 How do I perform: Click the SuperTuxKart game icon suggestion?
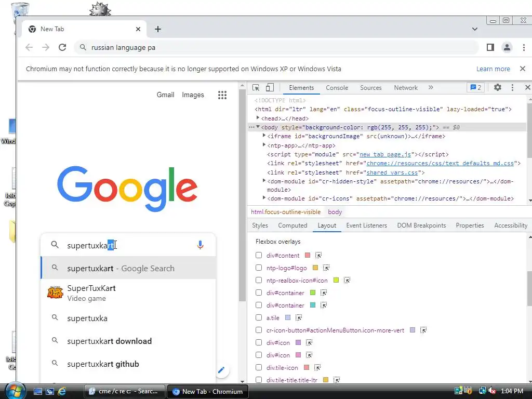(x=55, y=292)
